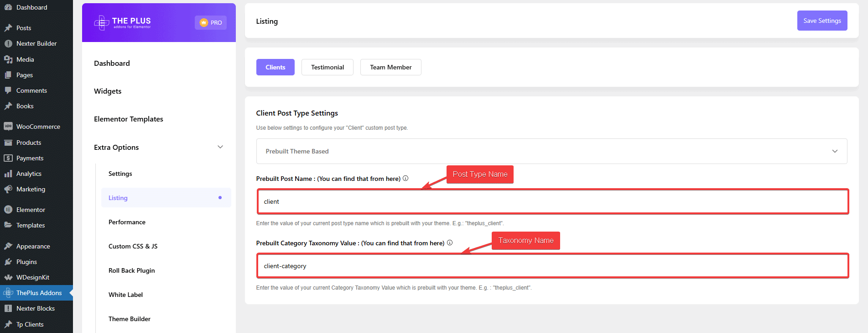Screen dimensions: 868x333
Task: Click the Elementor icon in admin menu
Action: [8, 210]
